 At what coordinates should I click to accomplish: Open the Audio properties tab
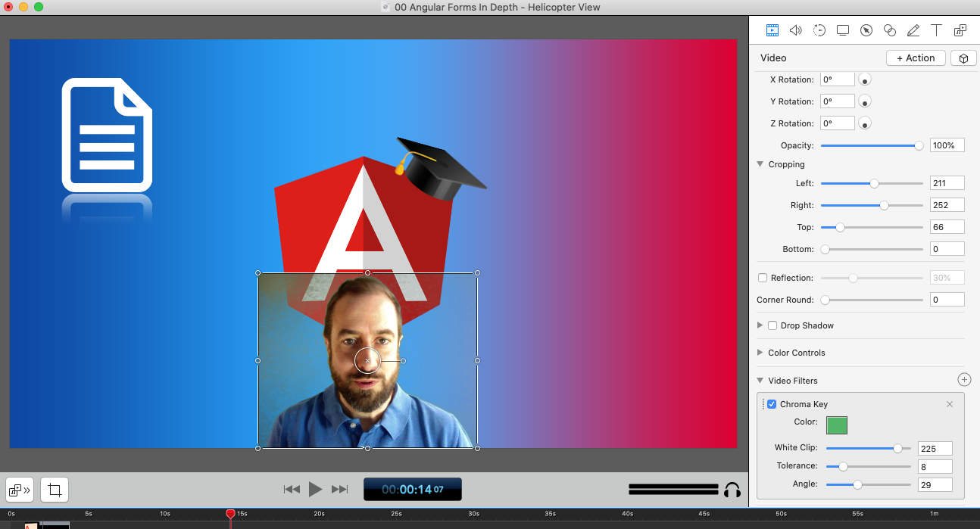click(x=795, y=30)
